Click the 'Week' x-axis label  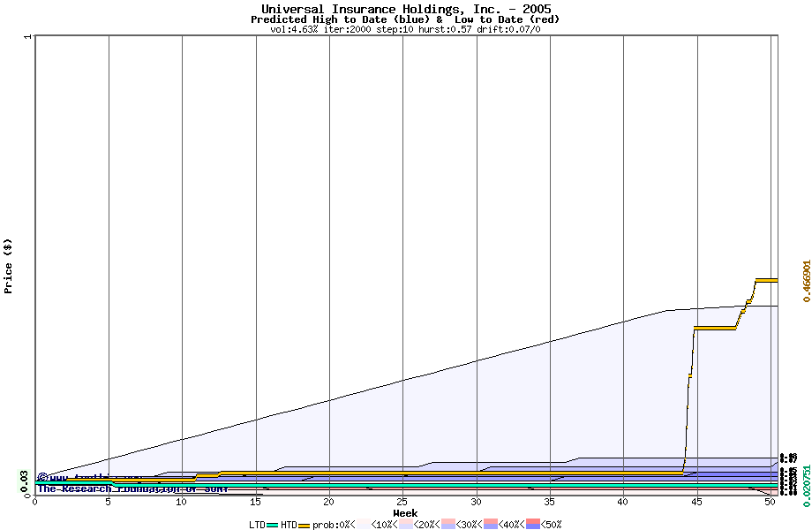pos(405,513)
